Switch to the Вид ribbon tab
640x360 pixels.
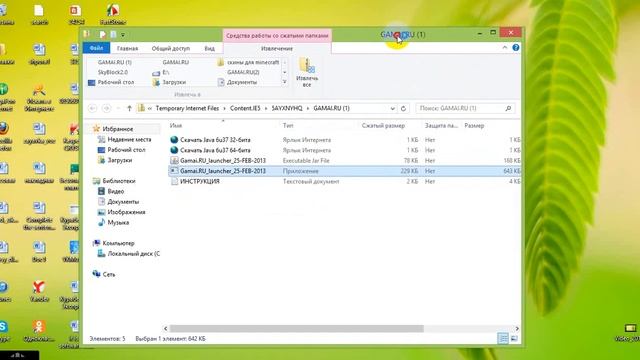[209, 48]
